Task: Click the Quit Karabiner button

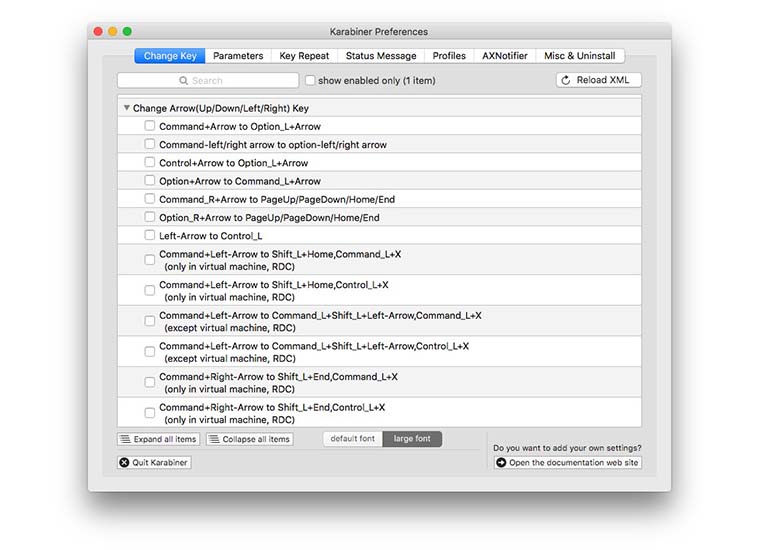Action: [154, 462]
